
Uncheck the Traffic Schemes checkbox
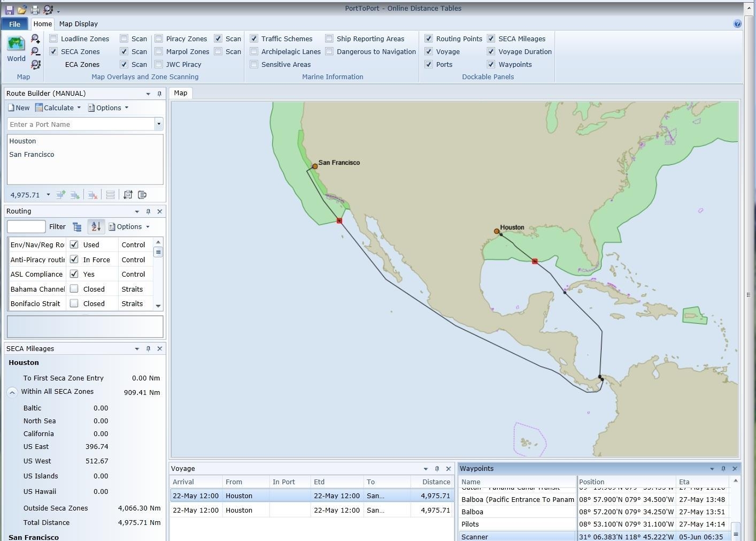254,39
